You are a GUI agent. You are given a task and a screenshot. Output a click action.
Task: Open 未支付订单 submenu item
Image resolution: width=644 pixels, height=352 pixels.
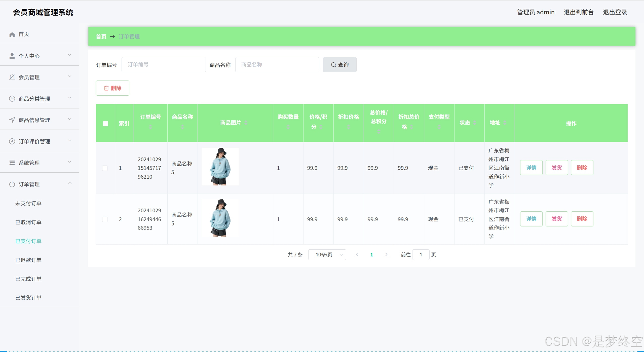(x=28, y=203)
